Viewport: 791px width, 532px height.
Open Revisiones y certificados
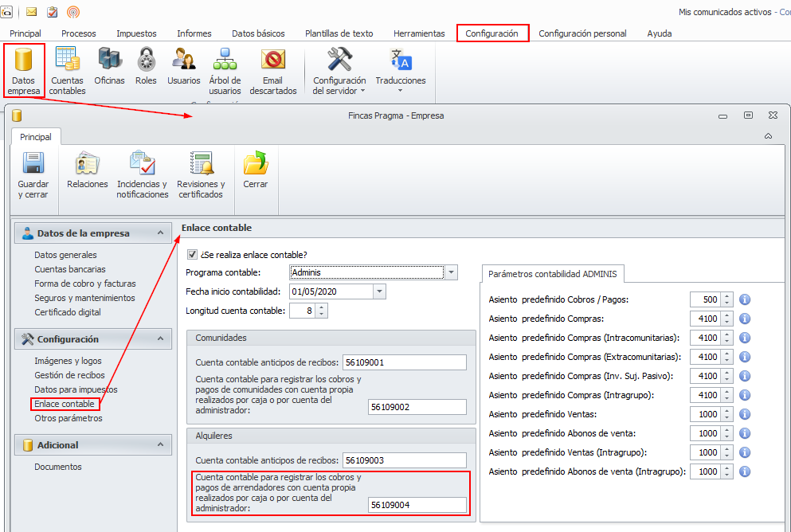201,174
